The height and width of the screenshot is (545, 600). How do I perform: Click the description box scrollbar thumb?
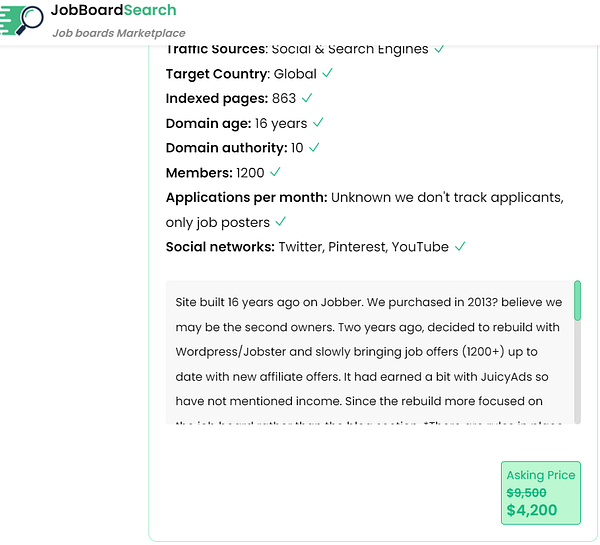point(577,300)
